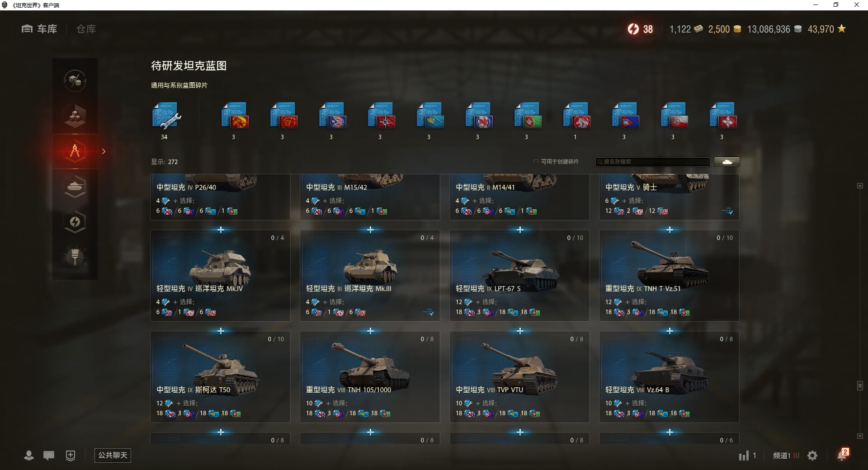Click the chat bubble icon at bottom
The image size is (868, 470).
tap(49, 456)
